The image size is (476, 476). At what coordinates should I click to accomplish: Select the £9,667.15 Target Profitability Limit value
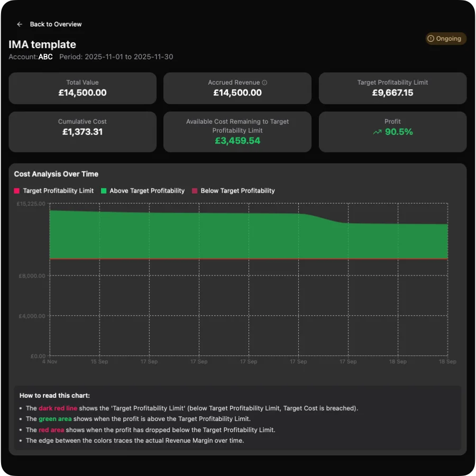pyautogui.click(x=392, y=93)
